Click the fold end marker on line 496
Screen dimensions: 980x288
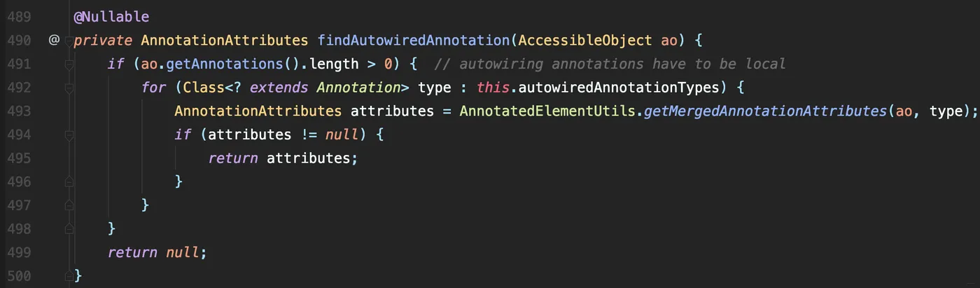pyautogui.click(x=69, y=181)
